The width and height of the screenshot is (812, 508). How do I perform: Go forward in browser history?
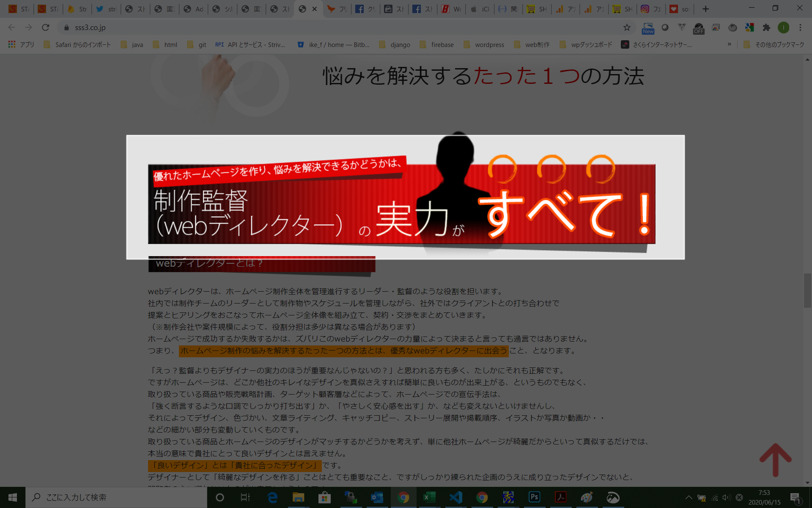pos(28,28)
